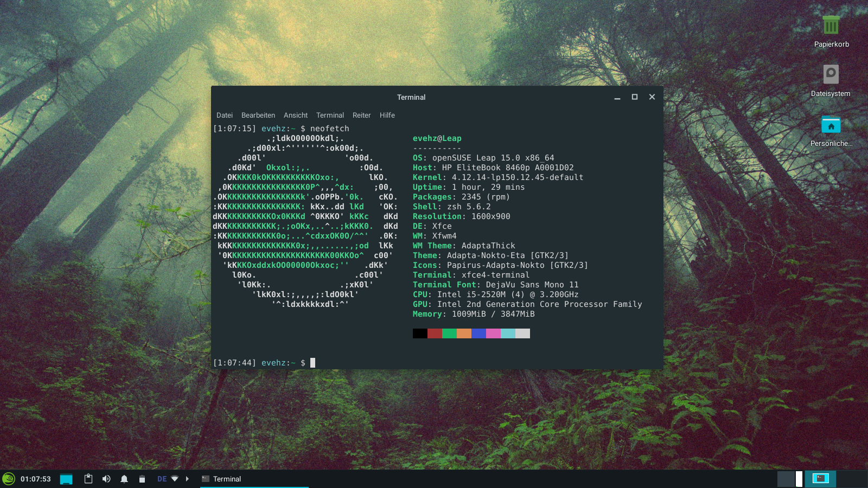Click the terminal cursor at the [1:07:44] prompt

coord(312,363)
